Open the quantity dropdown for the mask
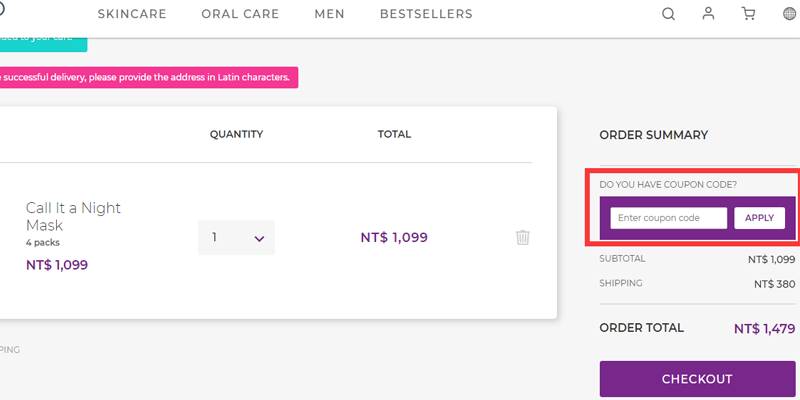Image resolution: width=800 pixels, height=400 pixels. click(x=236, y=238)
